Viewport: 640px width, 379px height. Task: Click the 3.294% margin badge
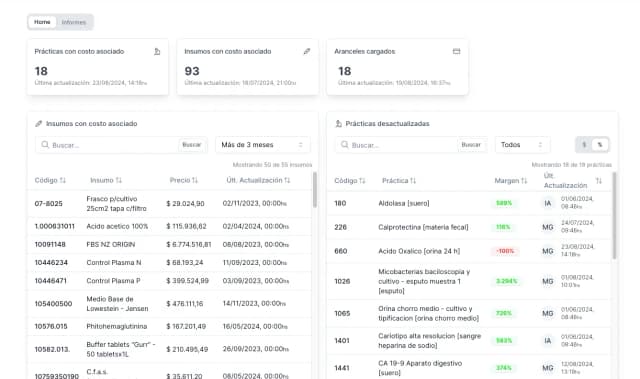(x=507, y=281)
